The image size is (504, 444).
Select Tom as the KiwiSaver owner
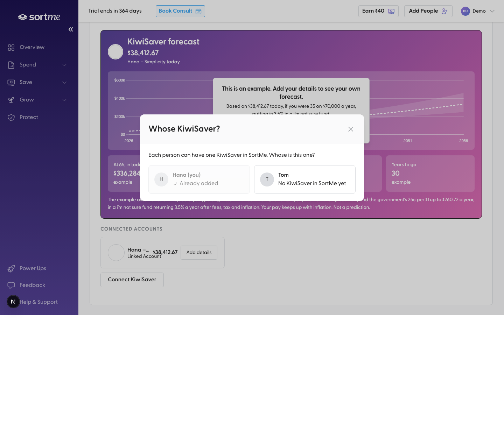tap(305, 179)
